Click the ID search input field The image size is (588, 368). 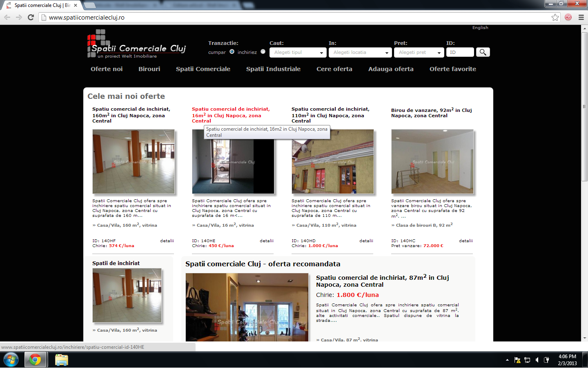coord(460,52)
